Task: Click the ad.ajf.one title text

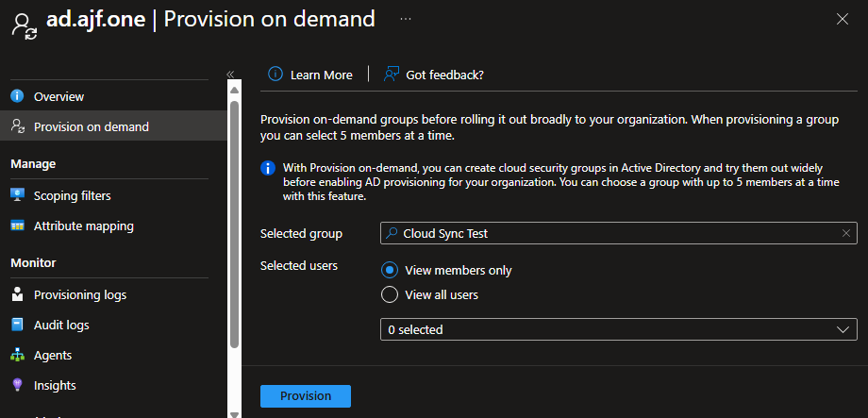Action: tap(96, 20)
